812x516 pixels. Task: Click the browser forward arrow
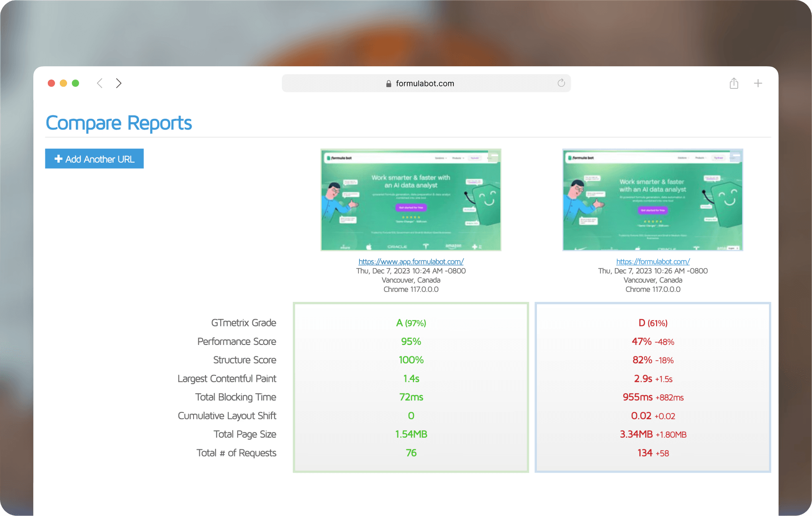click(x=118, y=83)
